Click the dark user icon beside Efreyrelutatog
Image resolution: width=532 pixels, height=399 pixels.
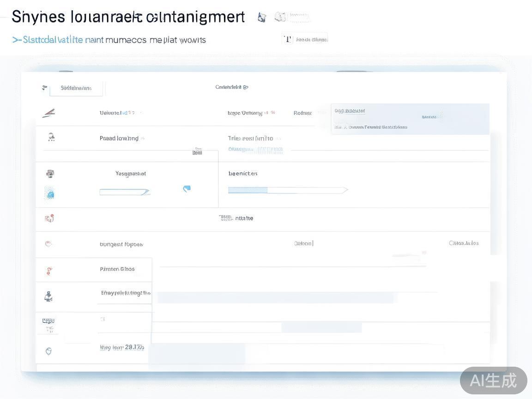coord(48,296)
